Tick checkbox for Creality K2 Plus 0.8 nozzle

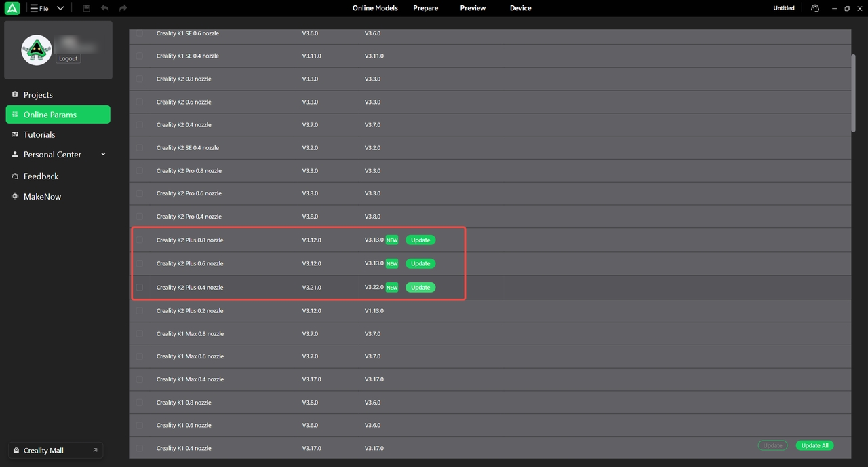[140, 240]
